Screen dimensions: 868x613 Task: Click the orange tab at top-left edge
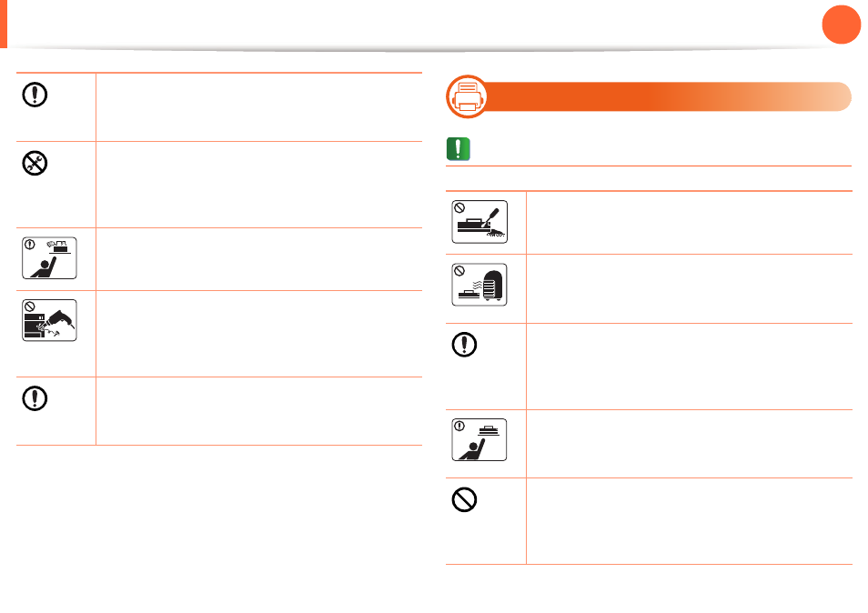tap(4, 24)
